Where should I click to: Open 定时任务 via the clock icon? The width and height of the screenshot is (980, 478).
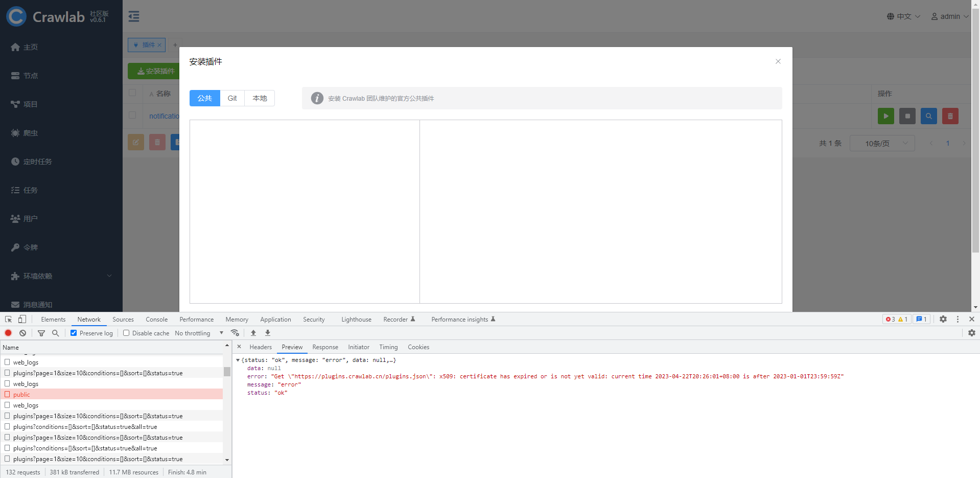tap(37, 161)
